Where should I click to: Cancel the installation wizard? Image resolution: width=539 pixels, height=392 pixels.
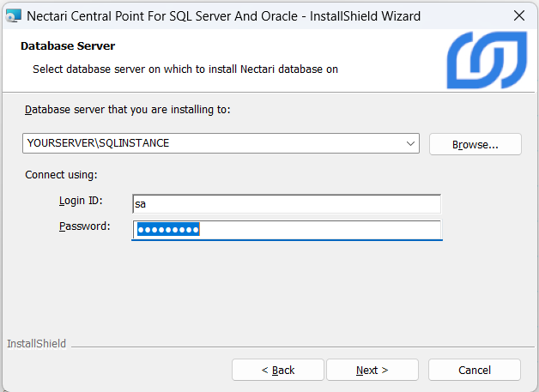(474, 370)
